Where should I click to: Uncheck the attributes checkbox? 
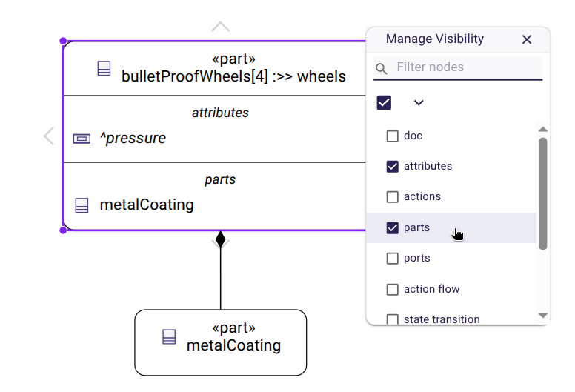pyautogui.click(x=393, y=167)
